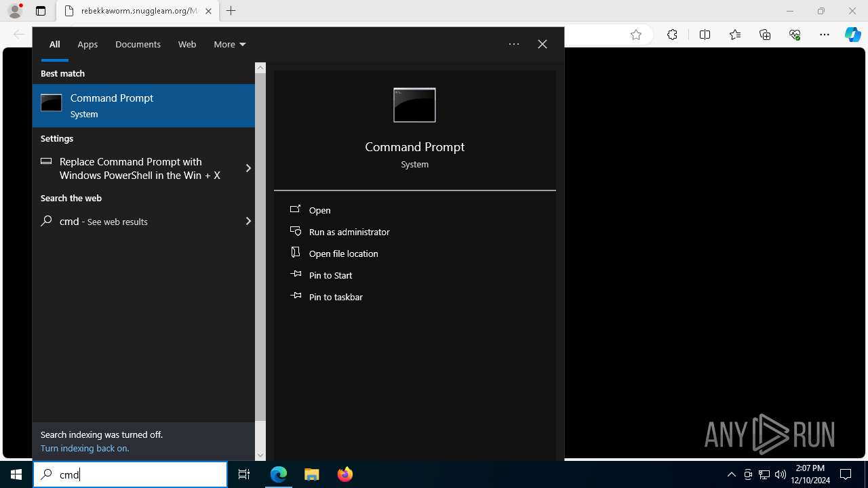Click the network tray icon

764,474
